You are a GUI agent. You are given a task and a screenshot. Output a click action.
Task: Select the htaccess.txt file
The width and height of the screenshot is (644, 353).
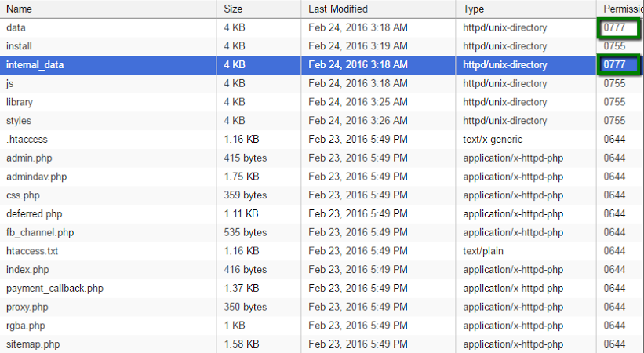(32, 251)
